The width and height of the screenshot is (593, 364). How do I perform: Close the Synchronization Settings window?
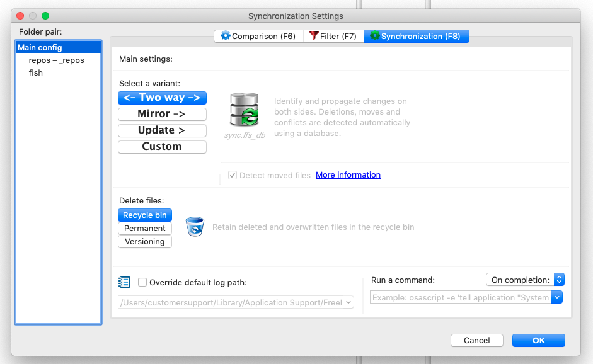pos(20,16)
